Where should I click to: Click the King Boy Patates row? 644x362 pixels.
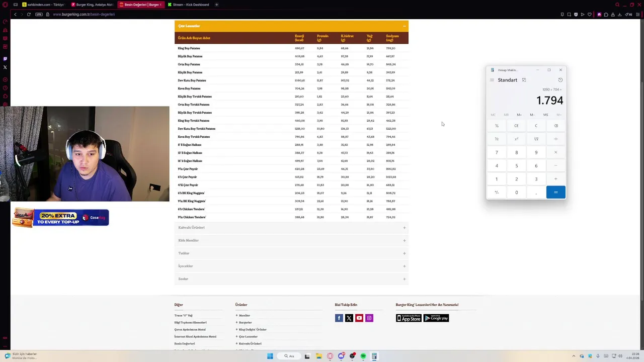click(x=291, y=48)
